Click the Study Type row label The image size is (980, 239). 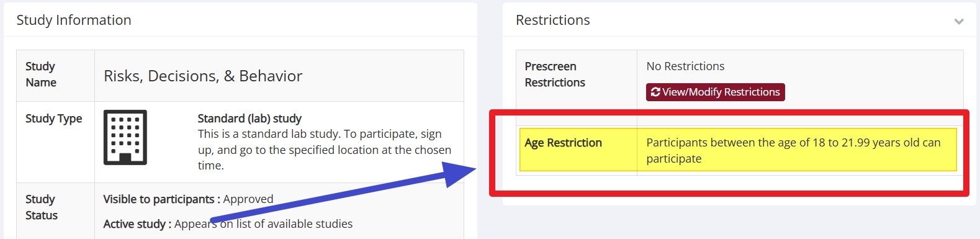pyautogui.click(x=53, y=118)
